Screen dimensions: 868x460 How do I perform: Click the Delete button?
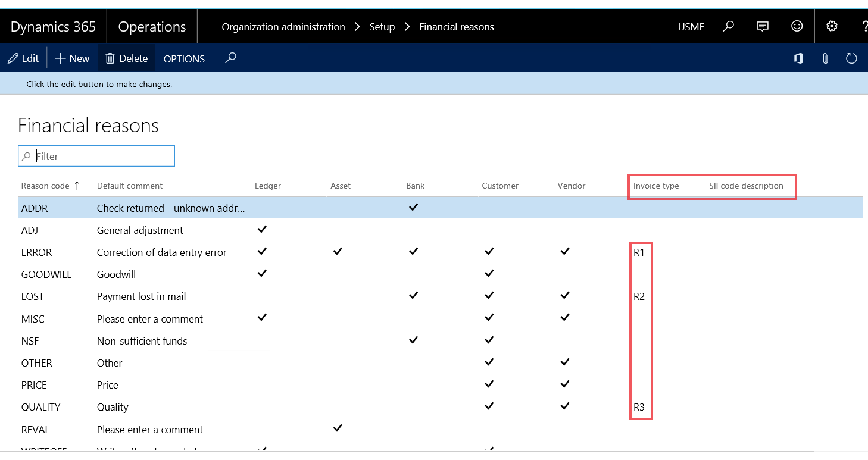[126, 58]
